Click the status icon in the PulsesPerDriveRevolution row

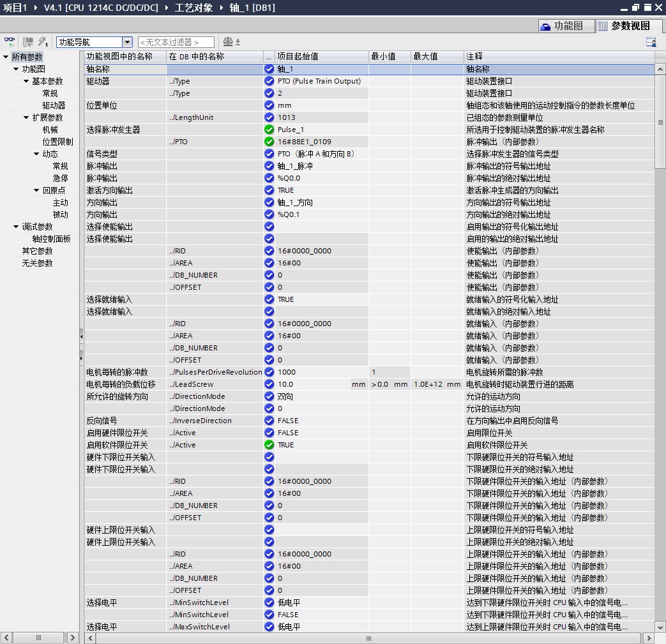pyautogui.click(x=269, y=372)
